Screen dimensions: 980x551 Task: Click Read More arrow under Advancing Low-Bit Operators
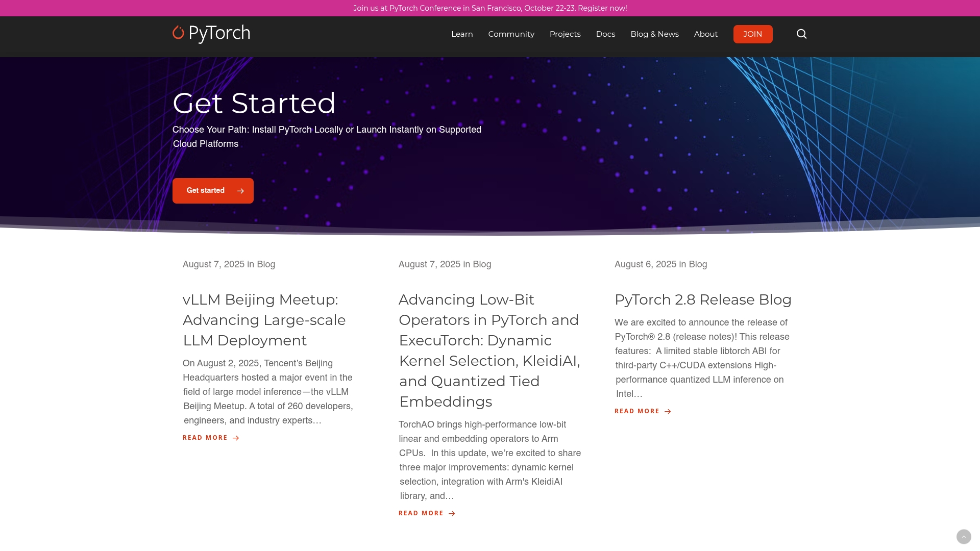point(452,513)
